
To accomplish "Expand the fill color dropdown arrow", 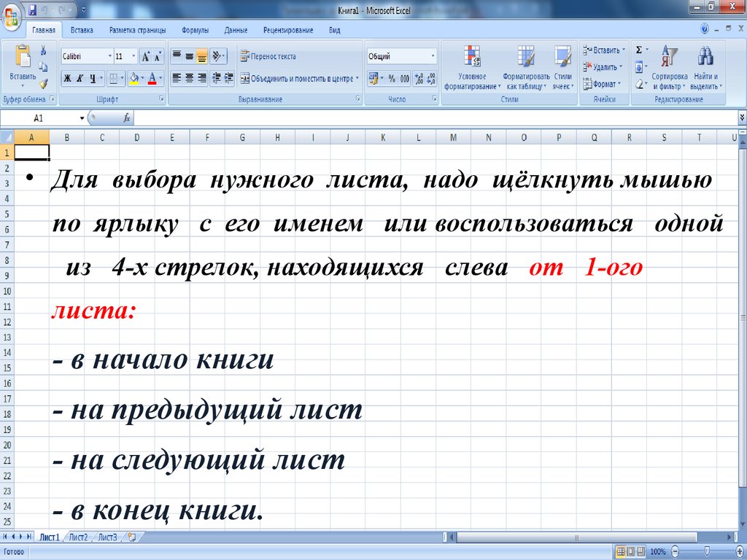I will pos(143,79).
